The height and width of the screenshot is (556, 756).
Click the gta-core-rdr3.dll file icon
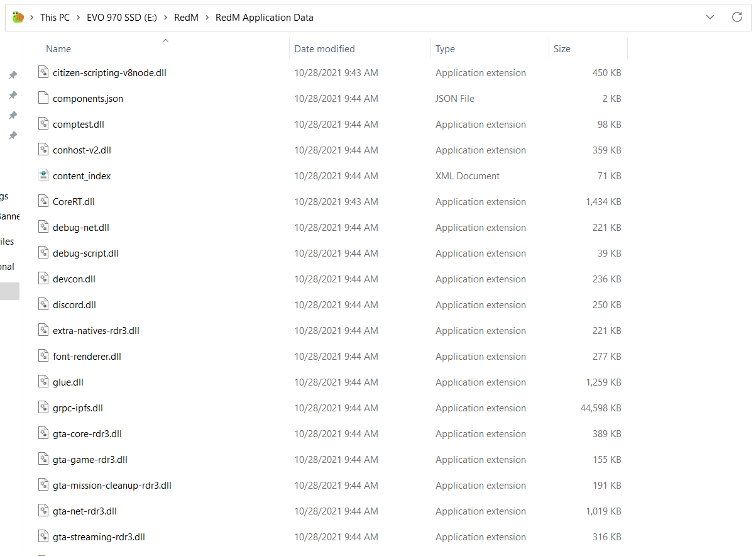[x=43, y=433]
